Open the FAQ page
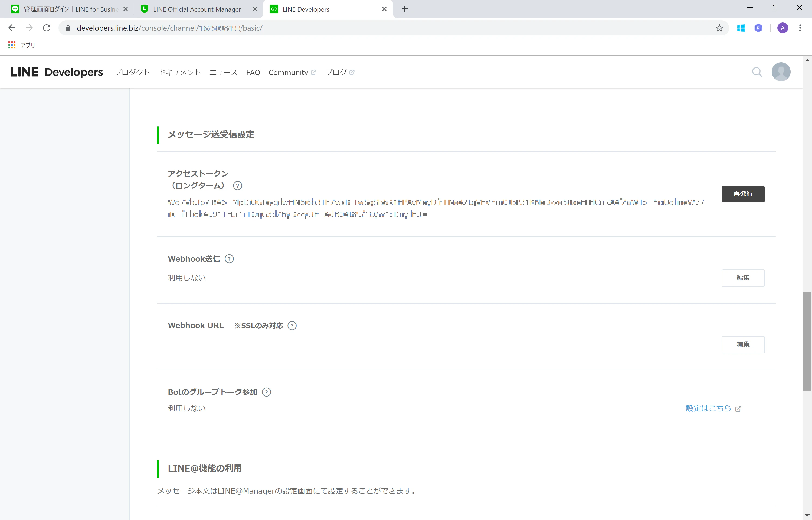Screen dimensions: 812x520 (x=253, y=72)
